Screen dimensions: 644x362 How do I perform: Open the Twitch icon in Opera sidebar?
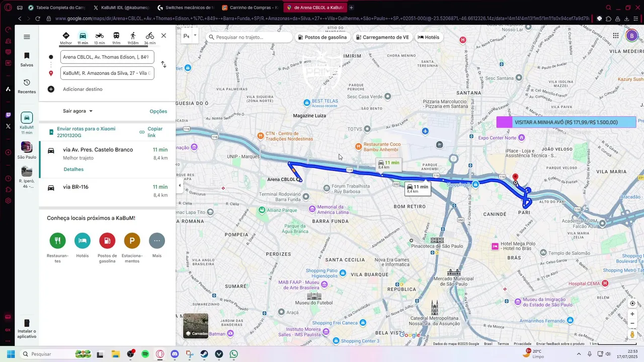[x=8, y=115]
